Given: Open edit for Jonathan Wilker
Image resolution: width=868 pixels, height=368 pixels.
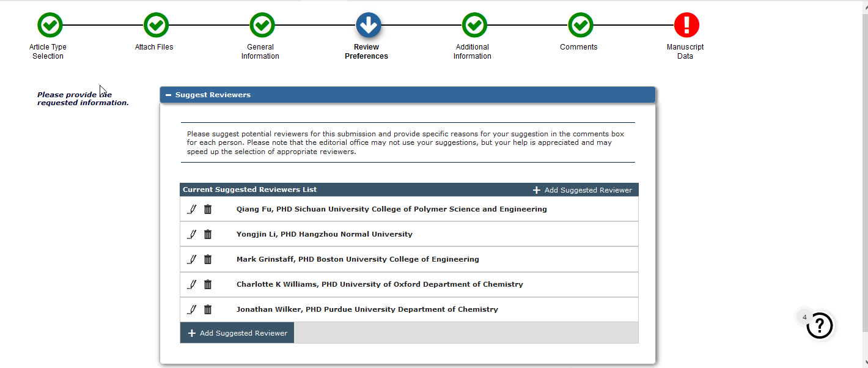Looking at the screenshot, I should [192, 309].
